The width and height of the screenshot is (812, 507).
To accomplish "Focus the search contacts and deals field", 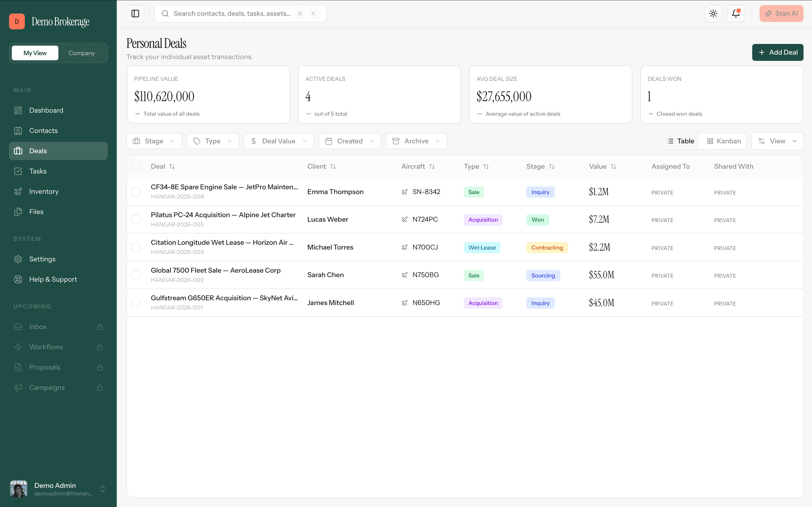I will pos(240,14).
